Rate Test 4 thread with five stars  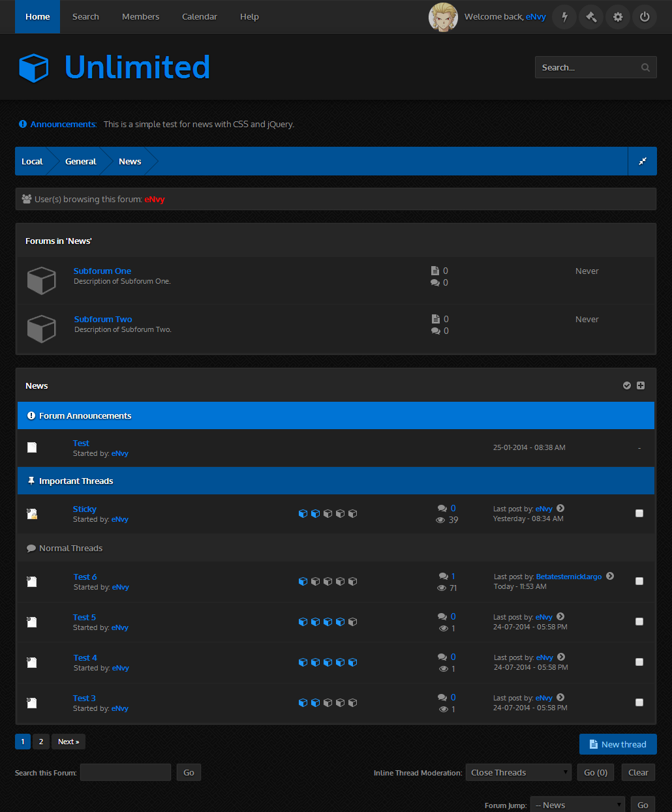pyautogui.click(x=353, y=662)
